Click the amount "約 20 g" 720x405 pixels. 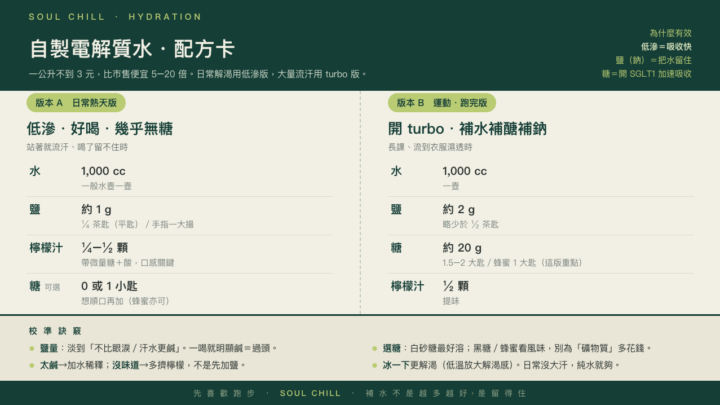coord(462,248)
